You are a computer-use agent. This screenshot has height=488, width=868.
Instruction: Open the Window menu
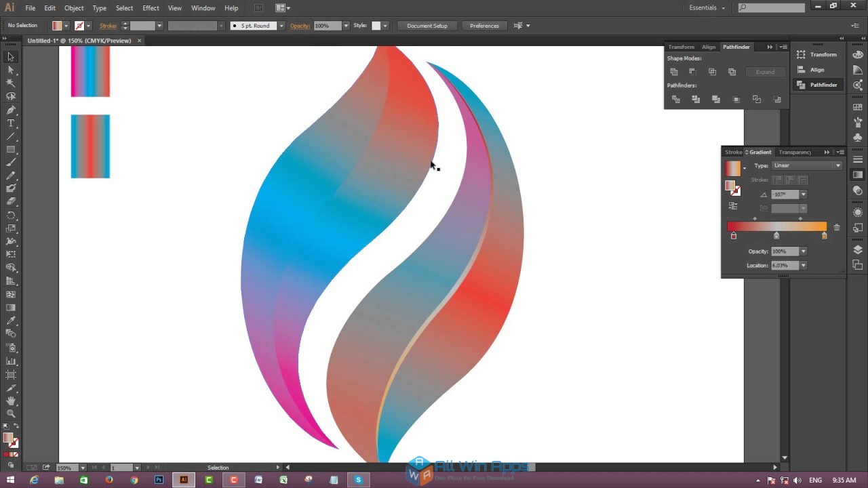tap(203, 7)
